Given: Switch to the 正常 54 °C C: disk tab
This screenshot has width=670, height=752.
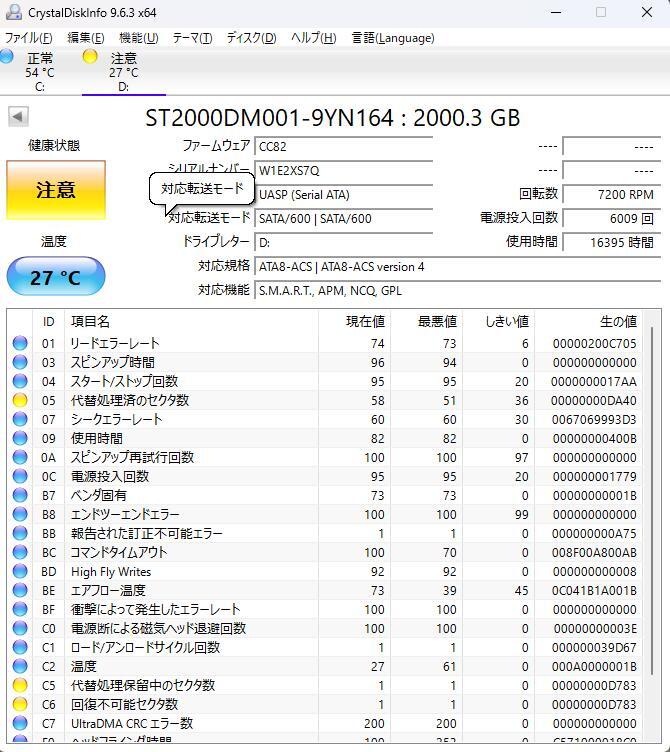Looking at the screenshot, I should (x=40, y=71).
